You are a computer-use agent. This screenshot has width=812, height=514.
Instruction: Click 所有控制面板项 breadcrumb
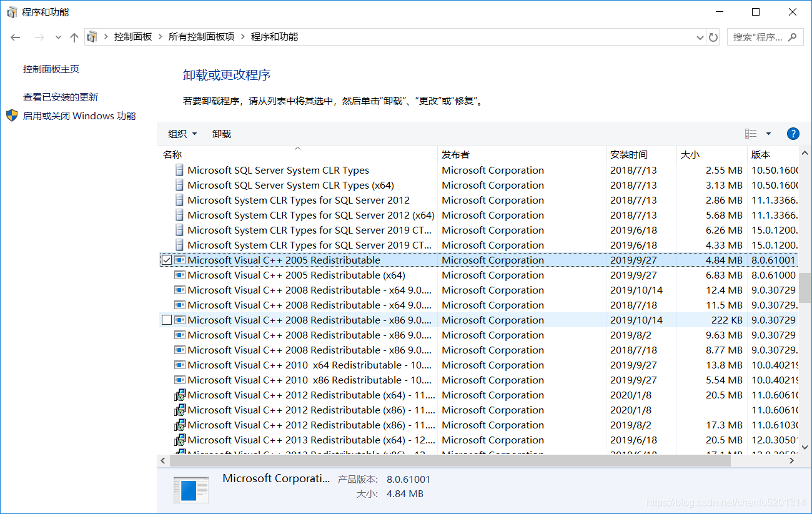click(x=201, y=37)
